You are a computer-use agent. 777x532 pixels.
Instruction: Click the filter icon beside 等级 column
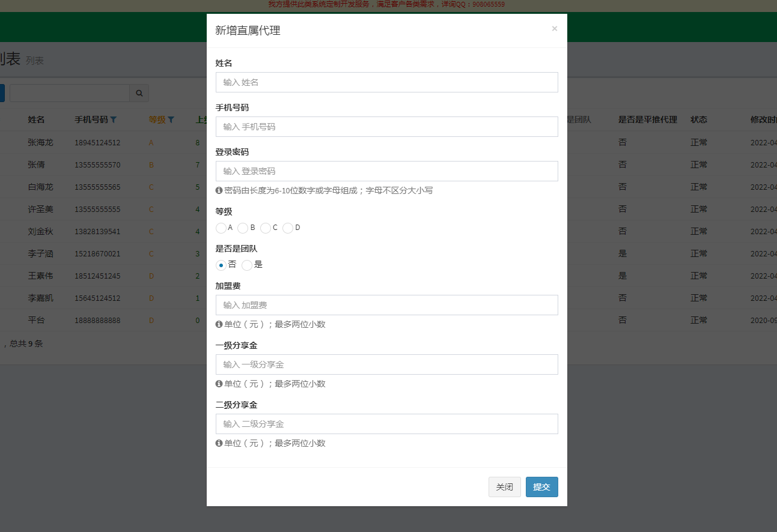coord(171,120)
